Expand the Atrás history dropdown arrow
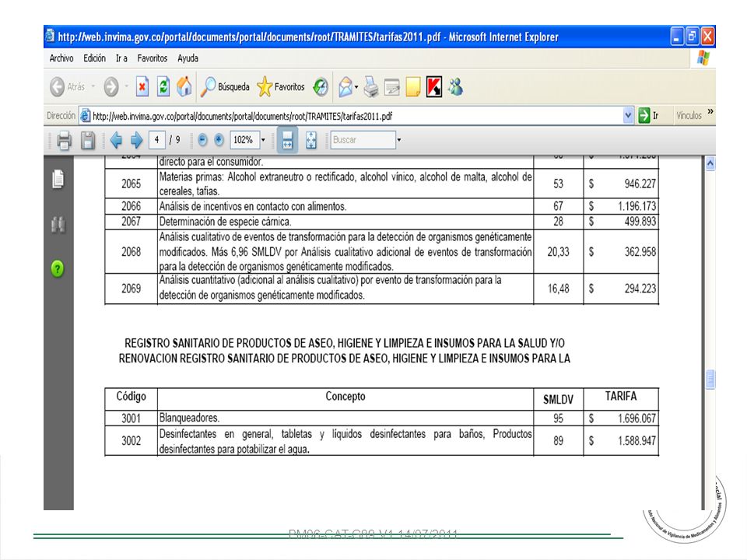 [x=93, y=86]
